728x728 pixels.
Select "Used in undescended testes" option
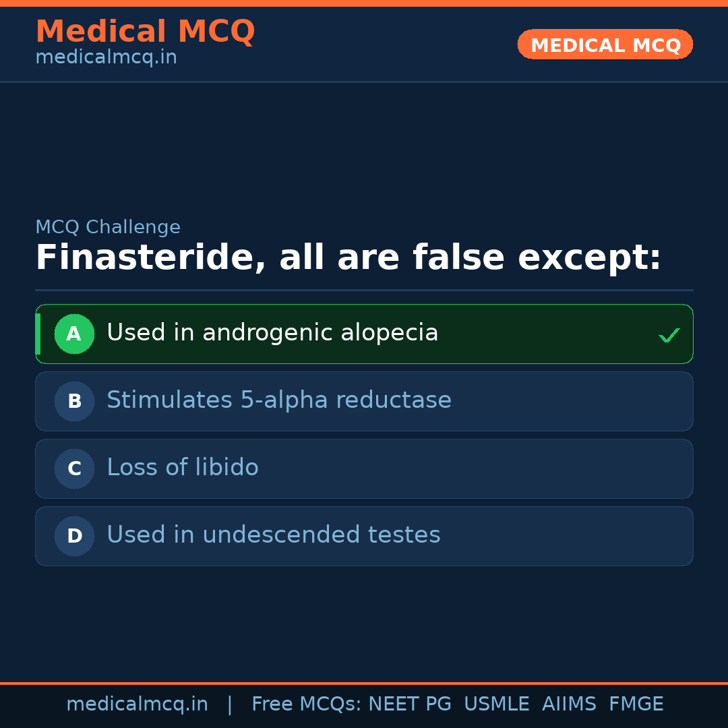(x=274, y=535)
